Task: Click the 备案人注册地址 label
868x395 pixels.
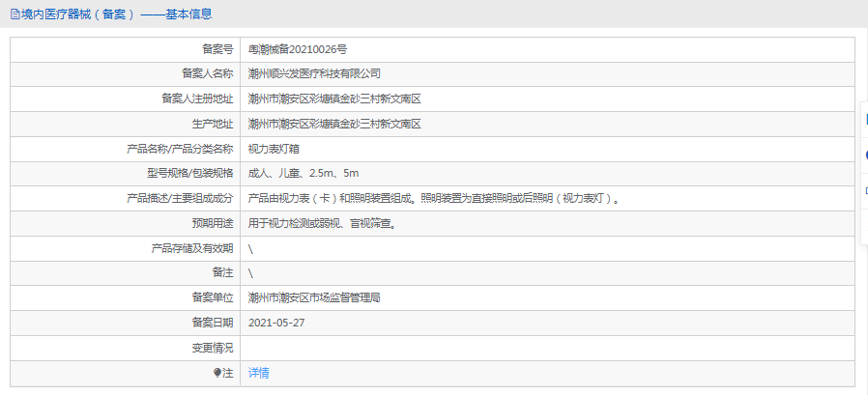Action: click(197, 99)
